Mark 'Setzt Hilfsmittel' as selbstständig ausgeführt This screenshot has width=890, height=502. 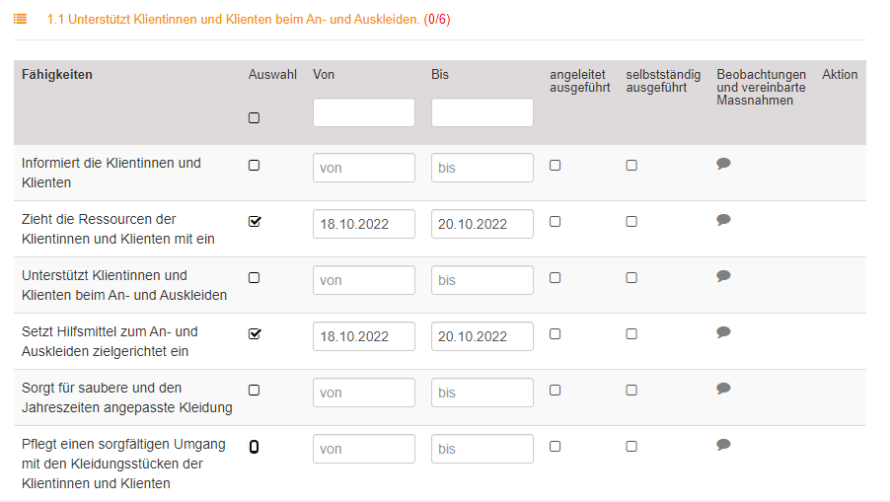tap(632, 334)
